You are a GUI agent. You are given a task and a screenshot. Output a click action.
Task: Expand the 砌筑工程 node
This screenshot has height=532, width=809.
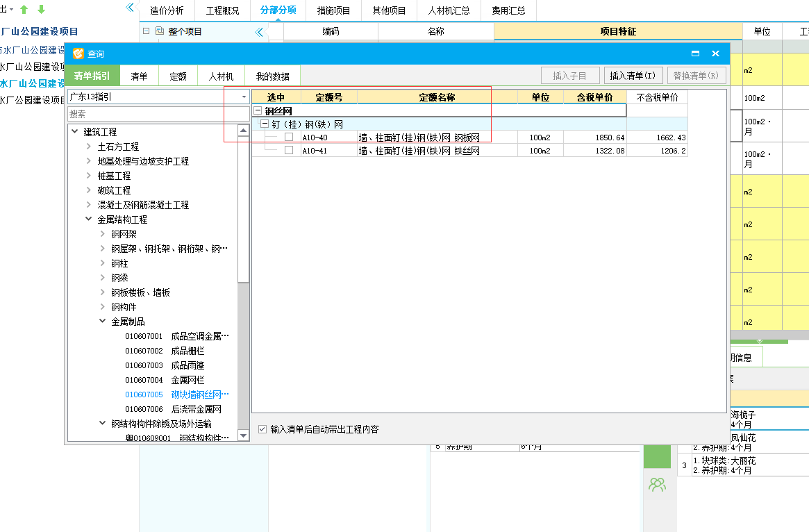[x=89, y=190]
